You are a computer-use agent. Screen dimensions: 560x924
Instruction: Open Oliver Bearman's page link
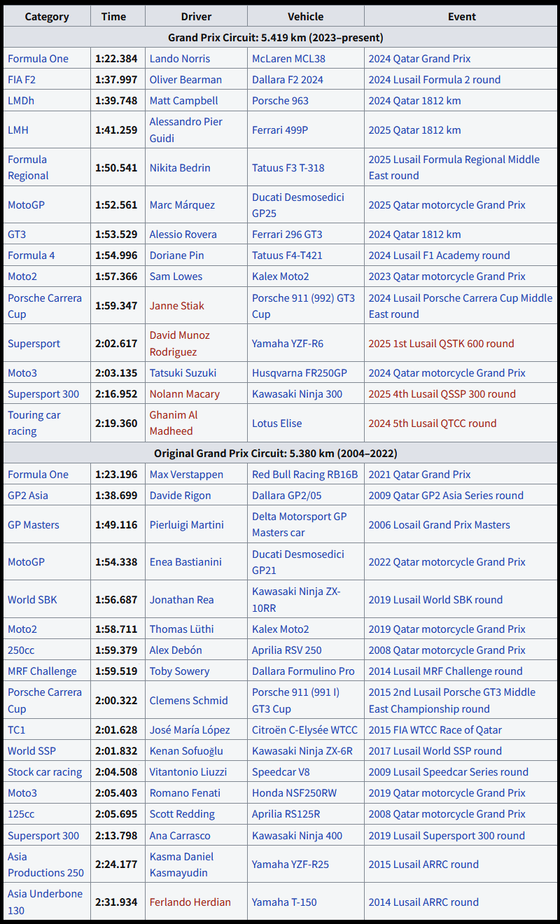(185, 80)
